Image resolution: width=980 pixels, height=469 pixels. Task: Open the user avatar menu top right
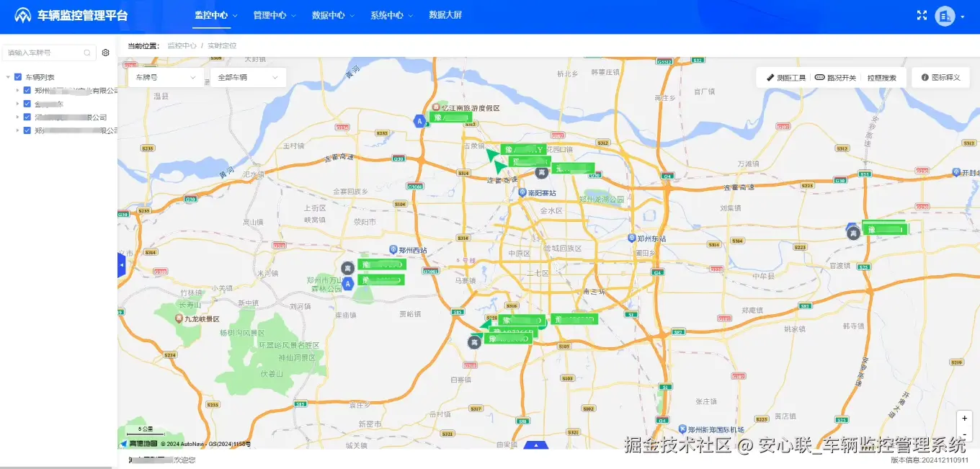945,15
